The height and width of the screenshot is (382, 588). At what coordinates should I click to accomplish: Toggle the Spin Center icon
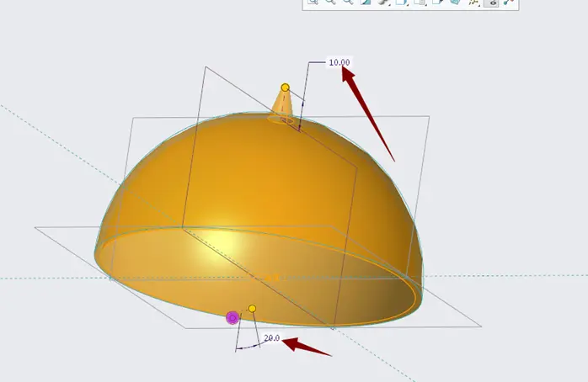pos(509,2)
